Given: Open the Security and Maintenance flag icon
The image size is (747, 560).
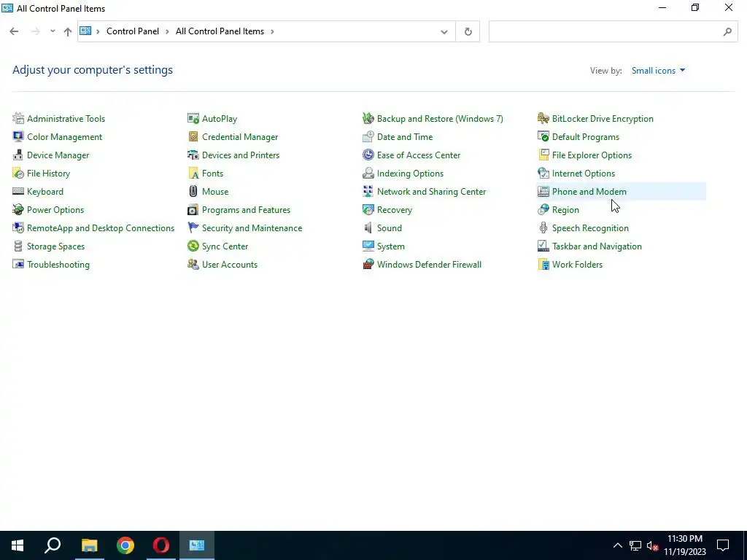Looking at the screenshot, I should coord(193,227).
